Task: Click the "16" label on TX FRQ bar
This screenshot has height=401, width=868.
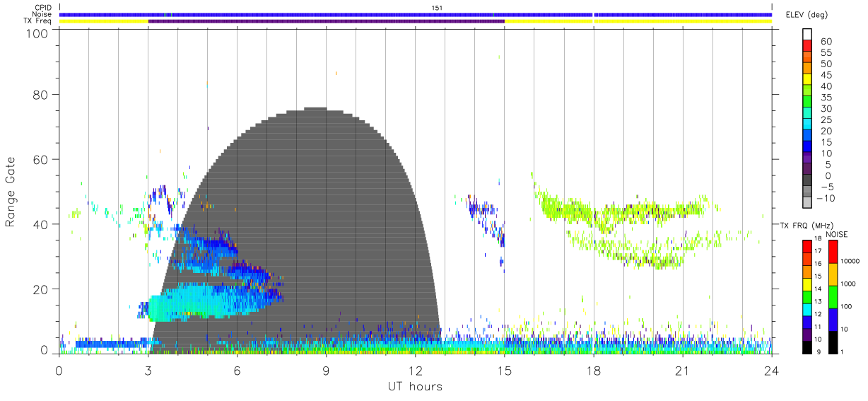Action: coord(816,264)
